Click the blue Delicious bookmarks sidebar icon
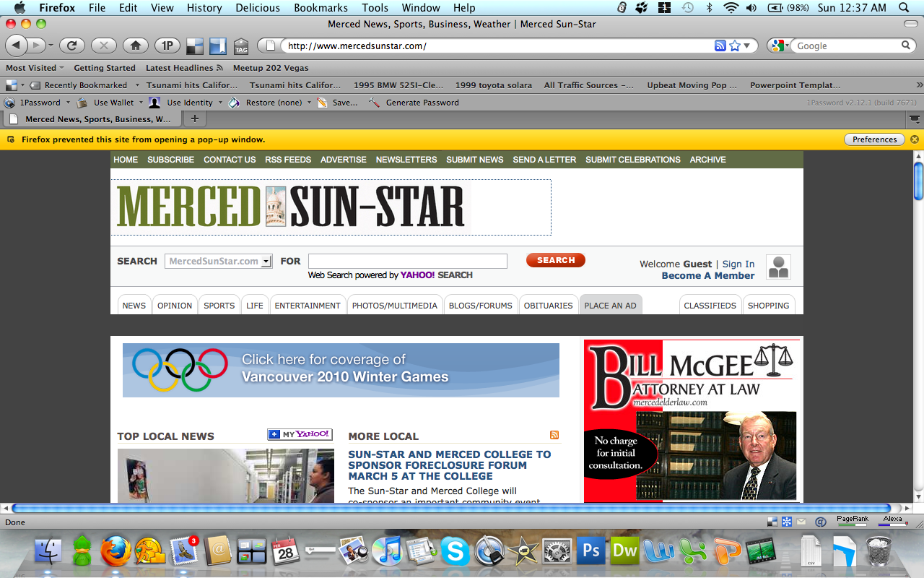The image size is (924, 578). [218, 46]
